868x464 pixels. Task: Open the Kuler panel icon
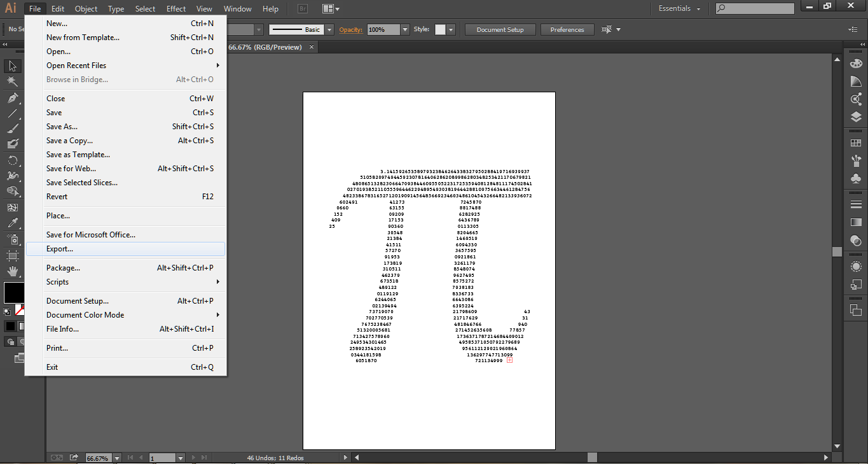[856, 99]
